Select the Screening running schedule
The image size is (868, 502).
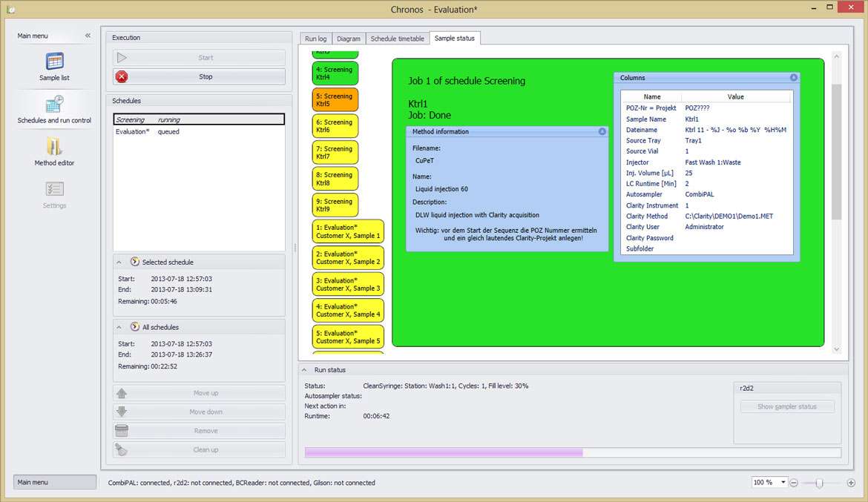[x=200, y=119]
